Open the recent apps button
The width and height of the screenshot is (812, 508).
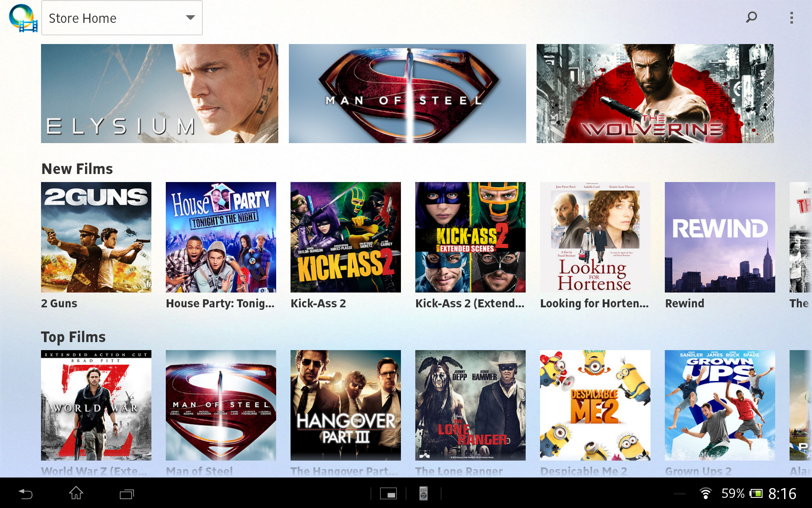[126, 494]
